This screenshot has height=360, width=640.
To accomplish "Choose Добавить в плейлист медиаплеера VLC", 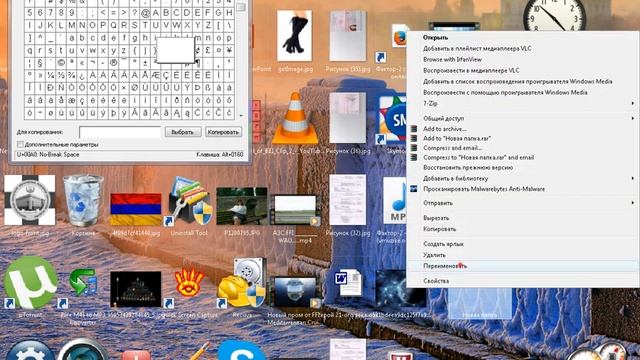I will click(522, 49).
